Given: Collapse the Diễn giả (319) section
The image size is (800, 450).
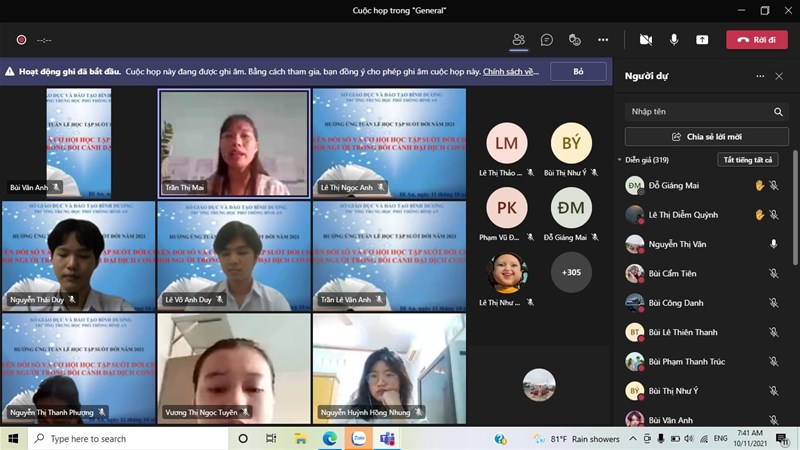Looking at the screenshot, I should tap(619, 160).
